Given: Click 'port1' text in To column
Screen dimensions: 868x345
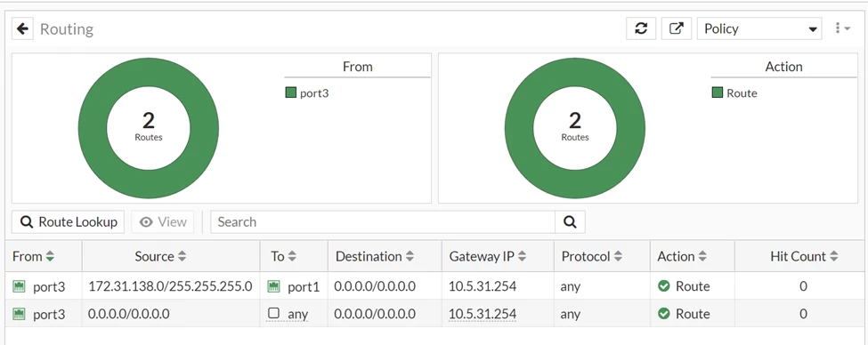Looking at the screenshot, I should (x=304, y=287).
